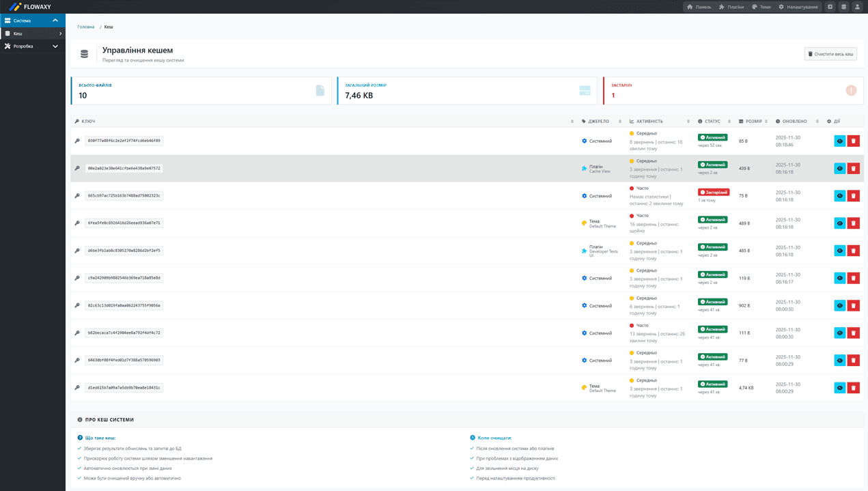Delete the 4,74 KB Default Theme cache entry

853,388
